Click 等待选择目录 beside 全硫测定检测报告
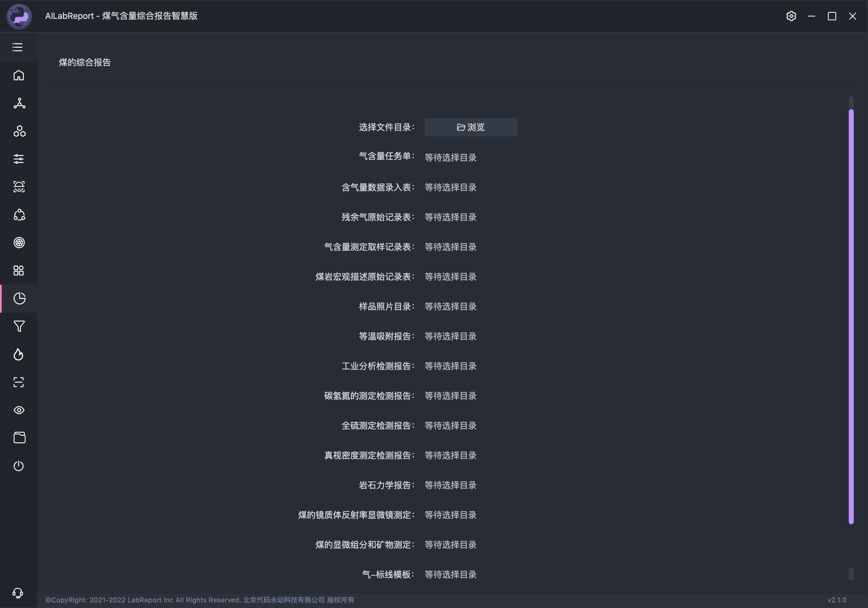The height and width of the screenshot is (608, 868). (x=450, y=426)
